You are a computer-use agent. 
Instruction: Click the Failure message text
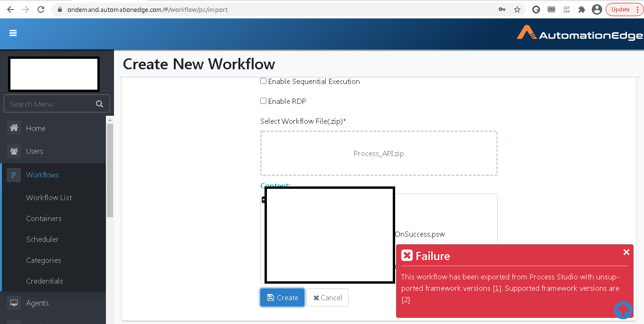(x=510, y=288)
